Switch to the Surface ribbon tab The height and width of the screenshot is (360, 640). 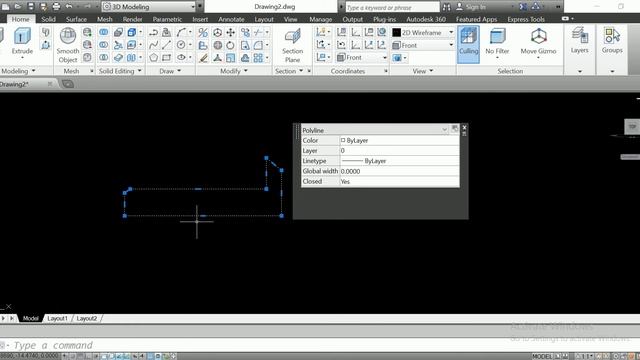pyautogui.click(x=76, y=19)
